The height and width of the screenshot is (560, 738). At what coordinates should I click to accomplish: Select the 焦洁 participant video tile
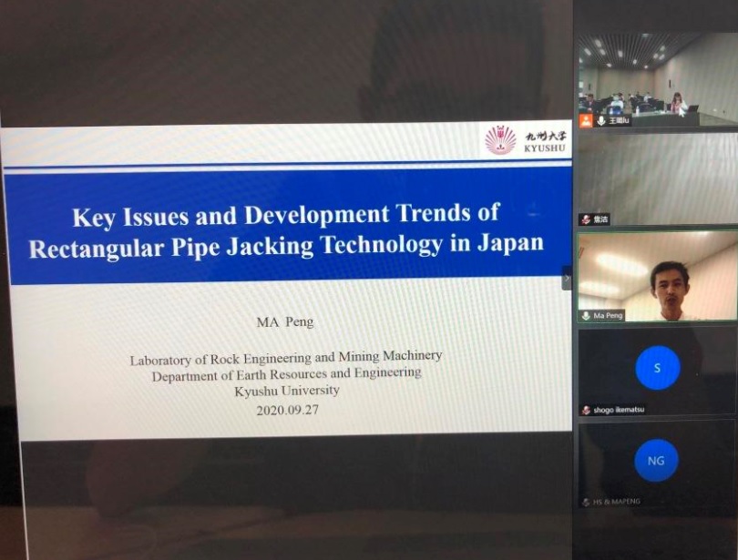pos(657,178)
